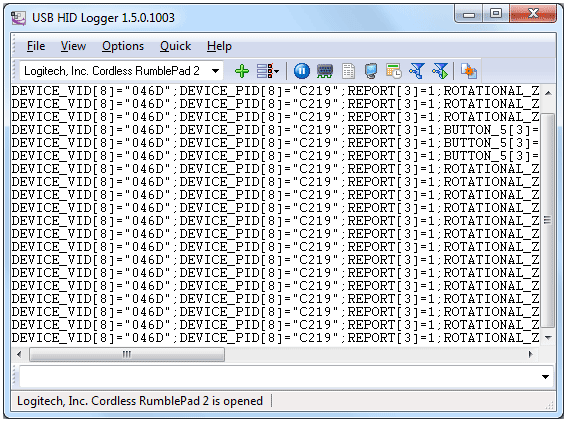Click the horizontal scrollbar right arrow

click(531, 354)
